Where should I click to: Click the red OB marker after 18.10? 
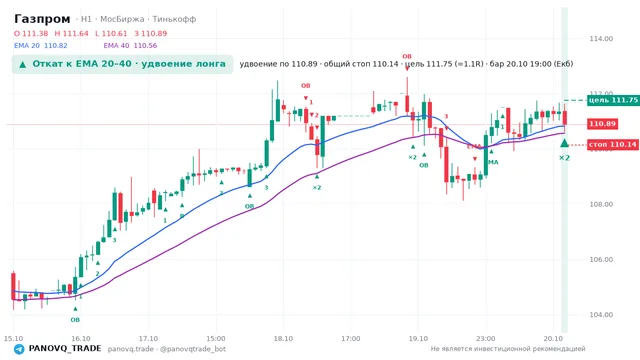pos(306,86)
